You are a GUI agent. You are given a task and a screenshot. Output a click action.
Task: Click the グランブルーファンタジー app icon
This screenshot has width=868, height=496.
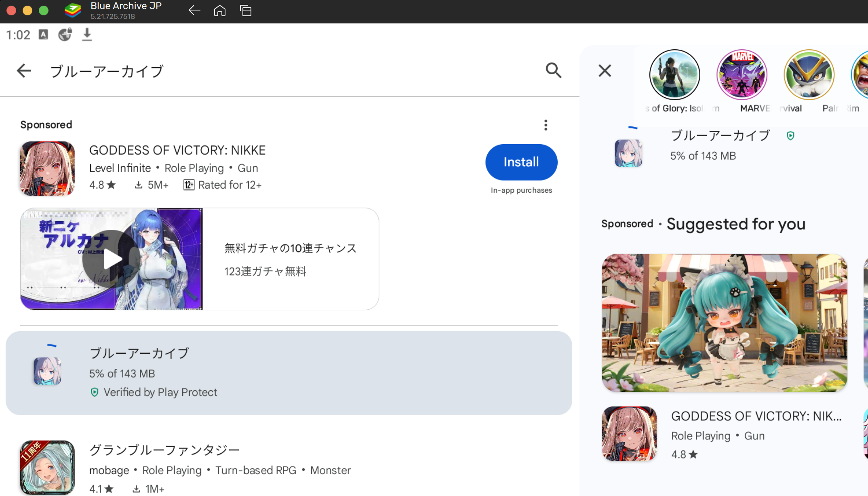tap(47, 467)
